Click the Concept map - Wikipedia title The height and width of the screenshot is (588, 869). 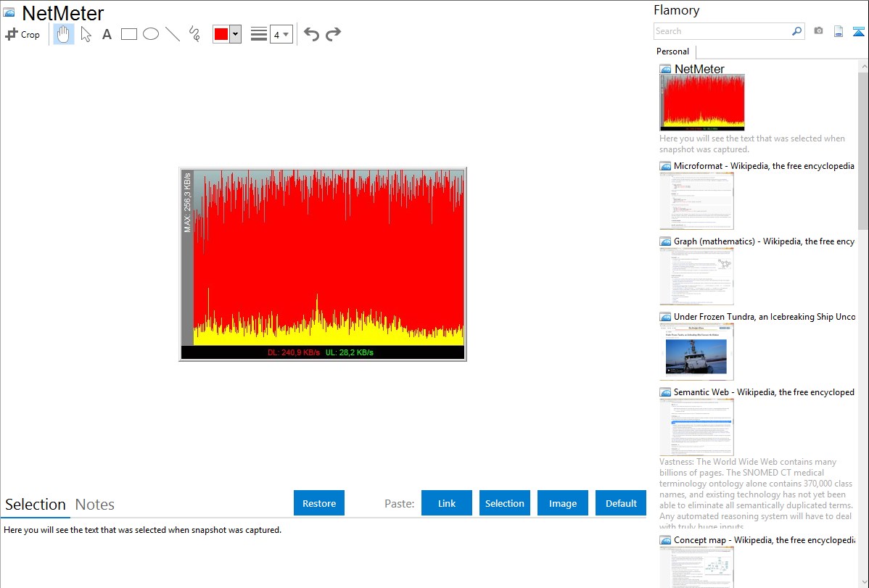764,539
